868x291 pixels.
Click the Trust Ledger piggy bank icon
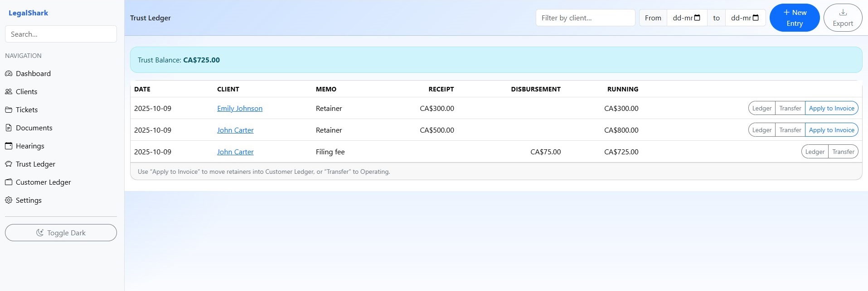tap(9, 164)
